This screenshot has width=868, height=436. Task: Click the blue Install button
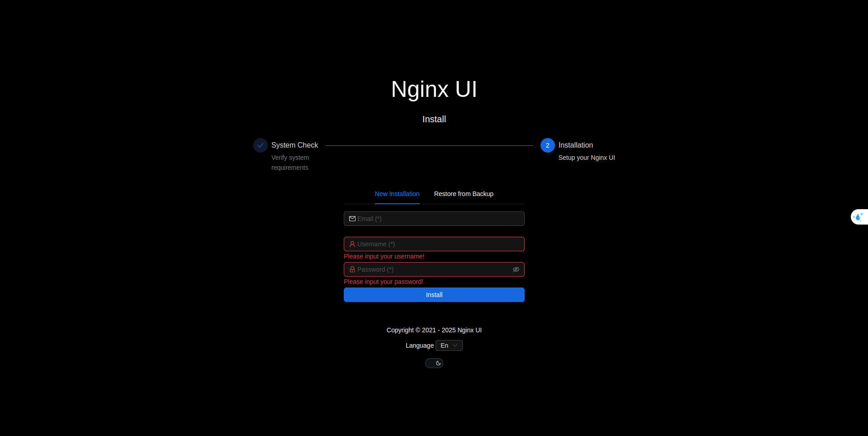pos(434,295)
